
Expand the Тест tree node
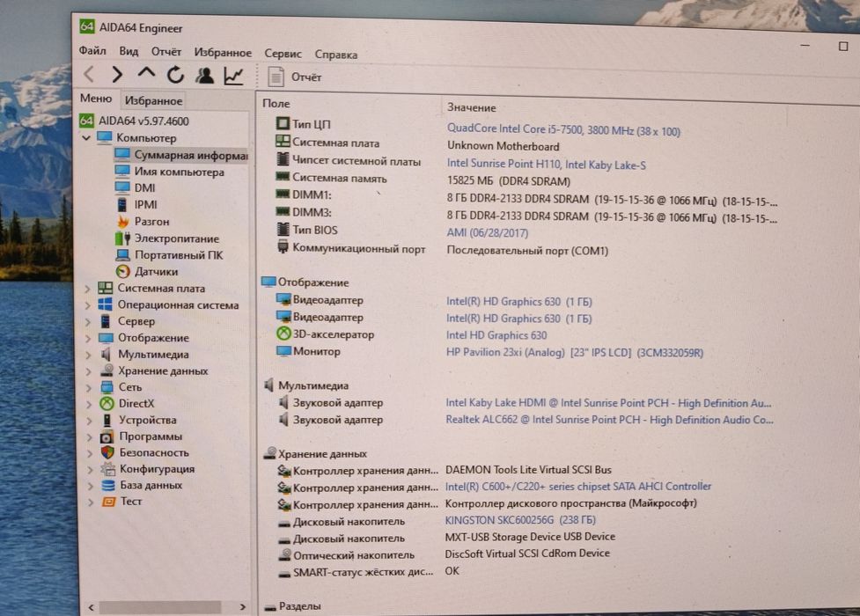pyautogui.click(x=90, y=502)
